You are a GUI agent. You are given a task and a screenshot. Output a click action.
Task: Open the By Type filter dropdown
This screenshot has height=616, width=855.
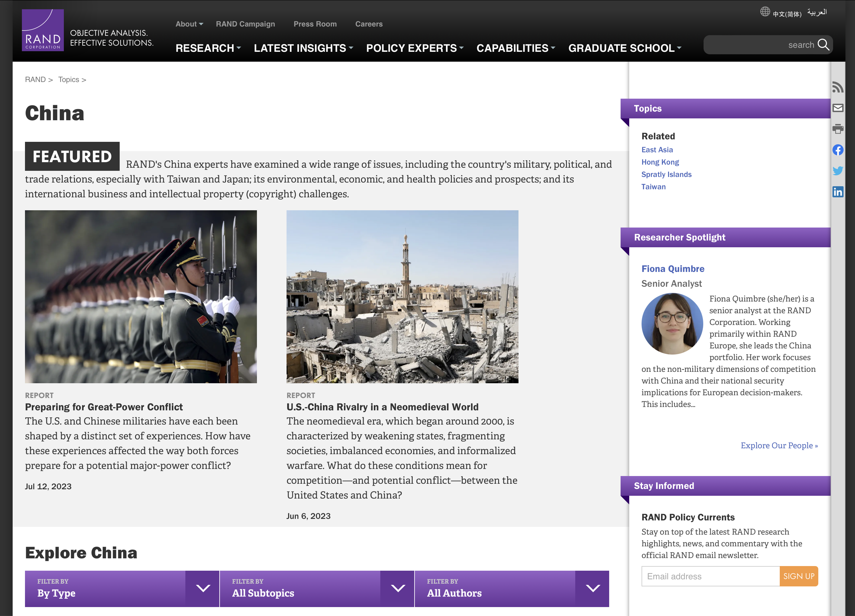point(122,589)
